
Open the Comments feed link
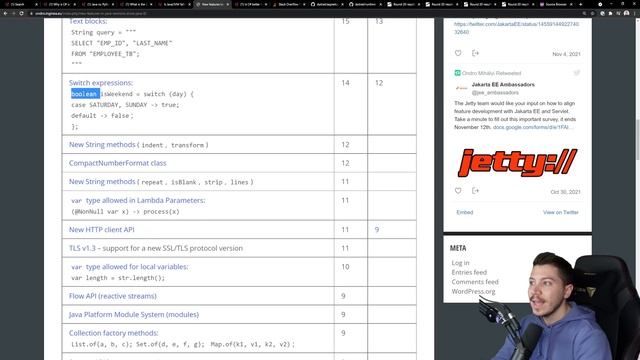click(x=475, y=282)
